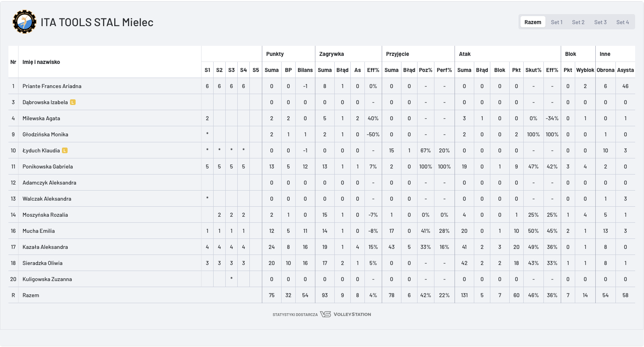
Task: Click the Przyjęcie group header
Action: [397, 54]
